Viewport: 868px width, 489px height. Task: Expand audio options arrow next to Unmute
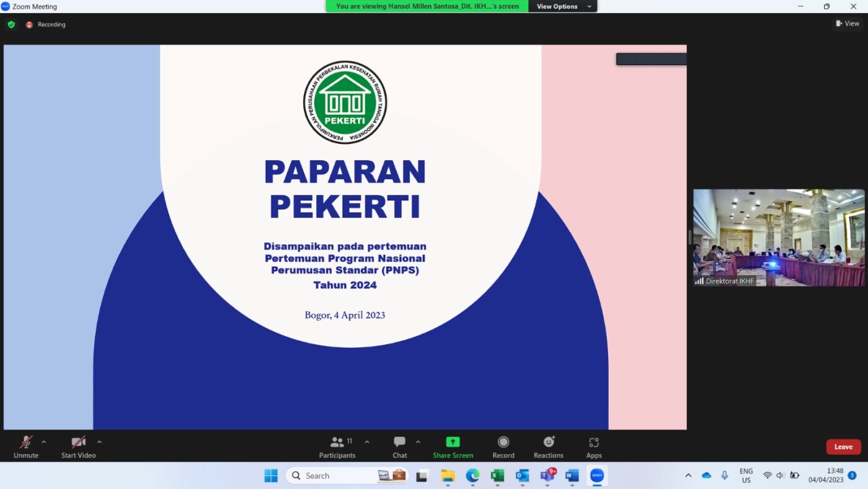(44, 442)
